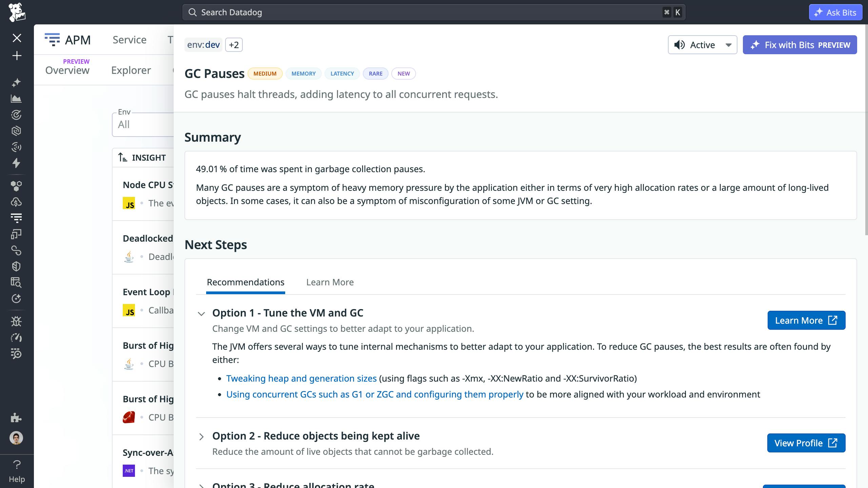868x488 pixels.
Task: Click the Datadog dog logo at top left
Action: 17,12
